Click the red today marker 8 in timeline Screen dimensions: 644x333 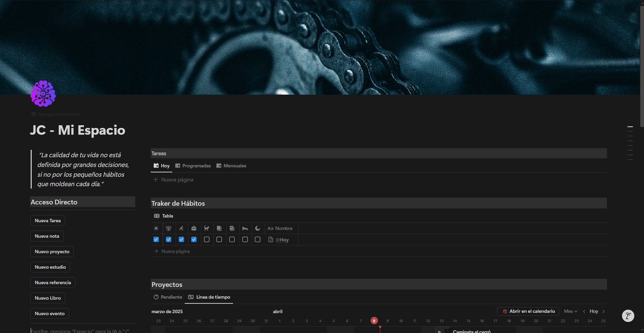click(374, 321)
